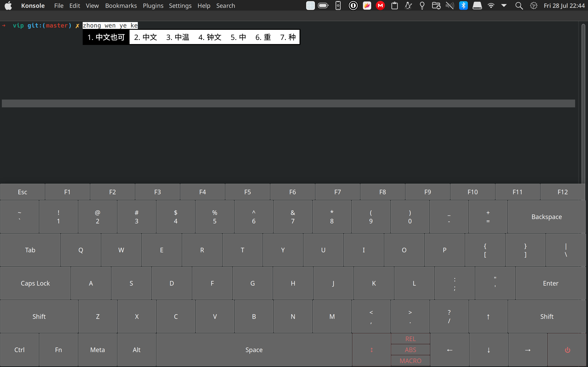Viewport: 588px width, 367px height.
Task: Switch mouse mode to REL
Action: pos(410,339)
